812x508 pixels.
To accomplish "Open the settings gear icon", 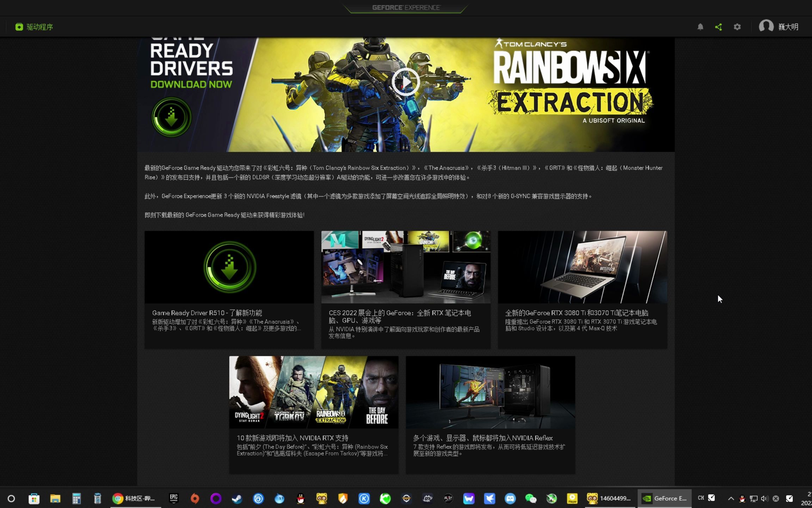I will pyautogui.click(x=737, y=27).
